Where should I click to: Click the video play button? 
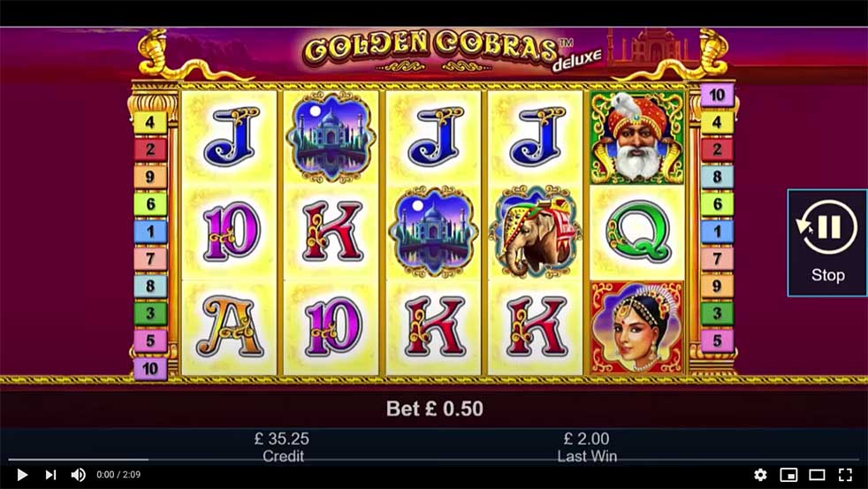(22, 475)
